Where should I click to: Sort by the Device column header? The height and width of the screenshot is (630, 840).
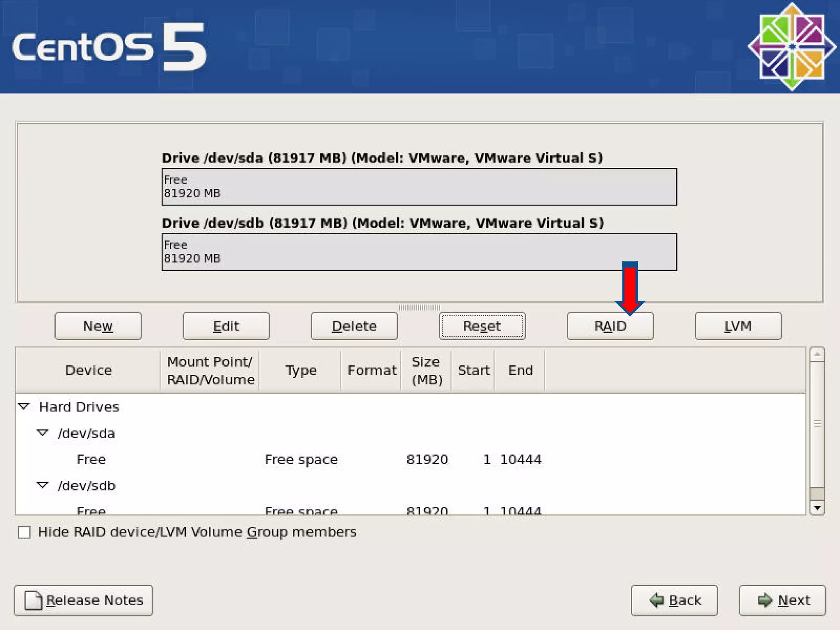[x=88, y=370]
